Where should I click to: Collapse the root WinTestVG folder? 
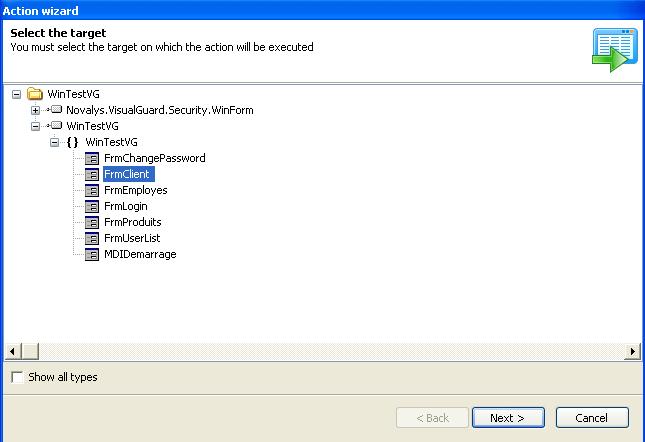tap(17, 94)
